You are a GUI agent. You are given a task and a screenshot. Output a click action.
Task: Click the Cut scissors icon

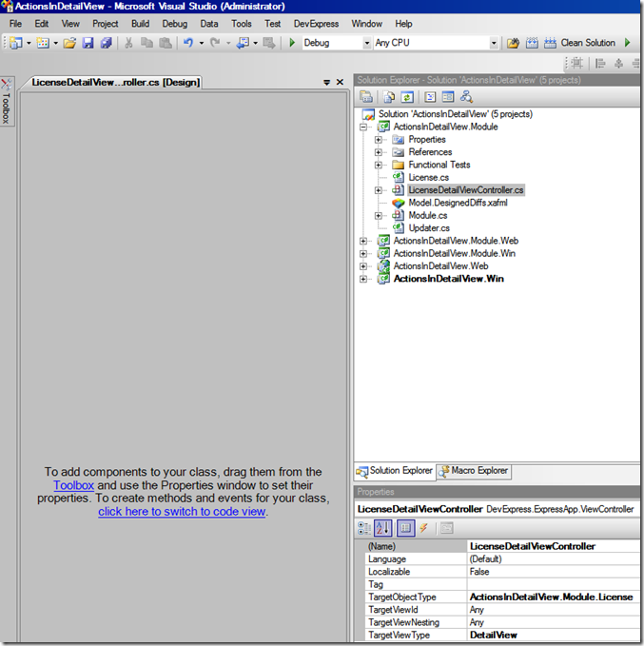[128, 43]
